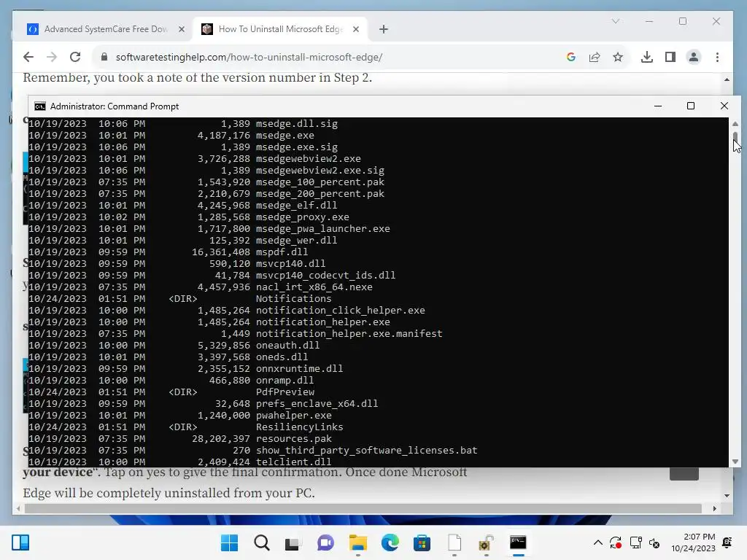Click the horizontal scrollbar right arrow
This screenshot has height=560, width=747.
click(715, 508)
